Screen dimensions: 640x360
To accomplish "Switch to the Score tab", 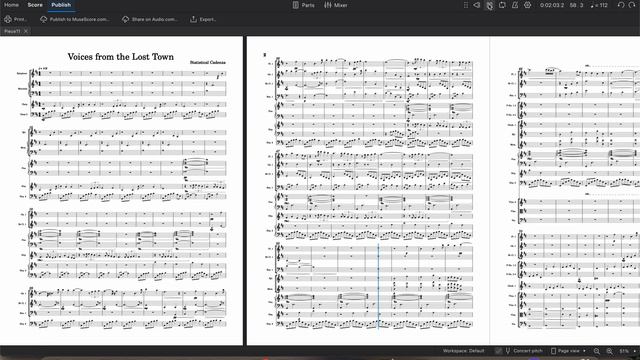I will click(35, 5).
